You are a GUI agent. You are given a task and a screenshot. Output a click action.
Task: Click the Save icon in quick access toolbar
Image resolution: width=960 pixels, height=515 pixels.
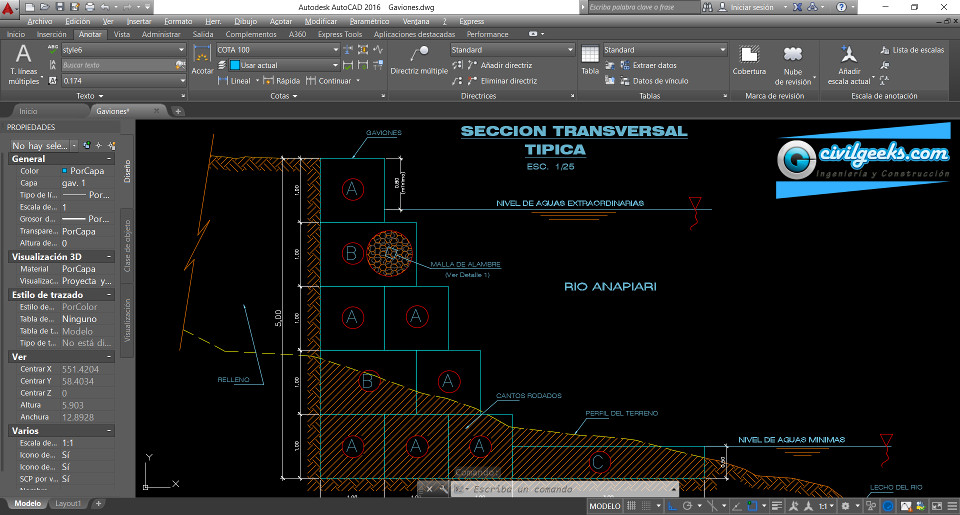(x=60, y=6)
